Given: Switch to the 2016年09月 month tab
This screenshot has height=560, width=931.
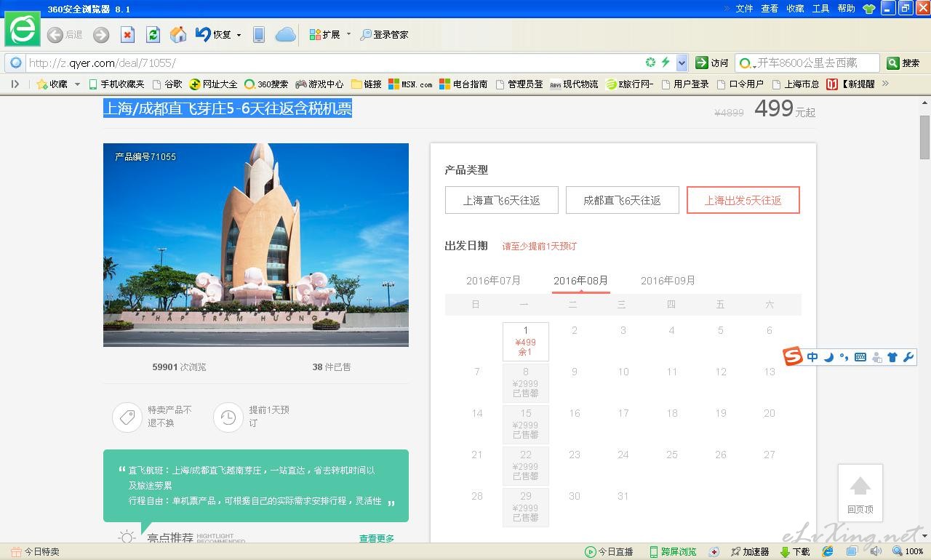Looking at the screenshot, I should point(668,281).
